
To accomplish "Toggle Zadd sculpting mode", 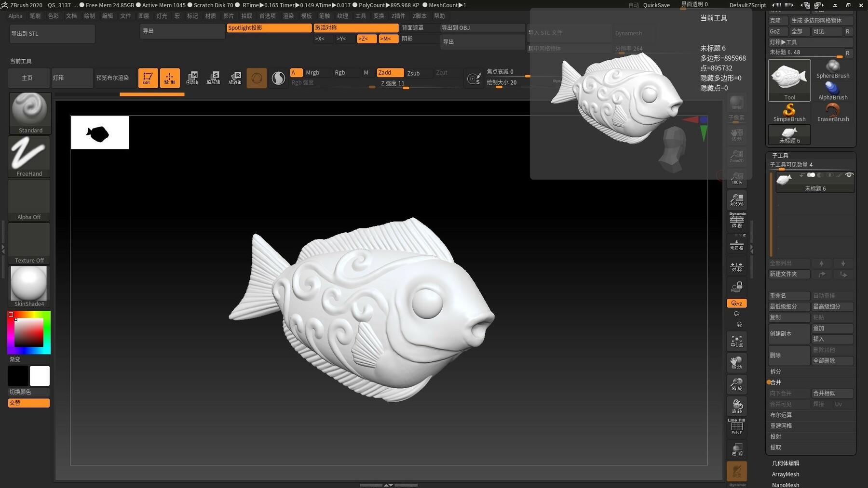I will tap(390, 72).
